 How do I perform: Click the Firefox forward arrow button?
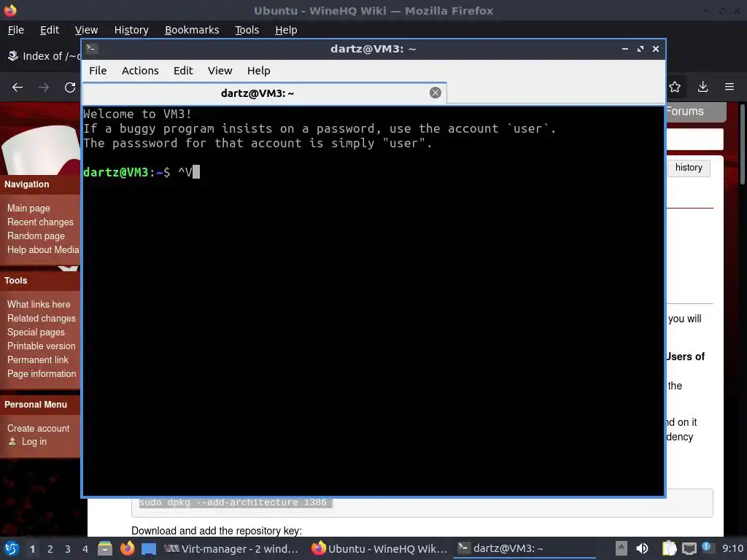click(x=44, y=87)
